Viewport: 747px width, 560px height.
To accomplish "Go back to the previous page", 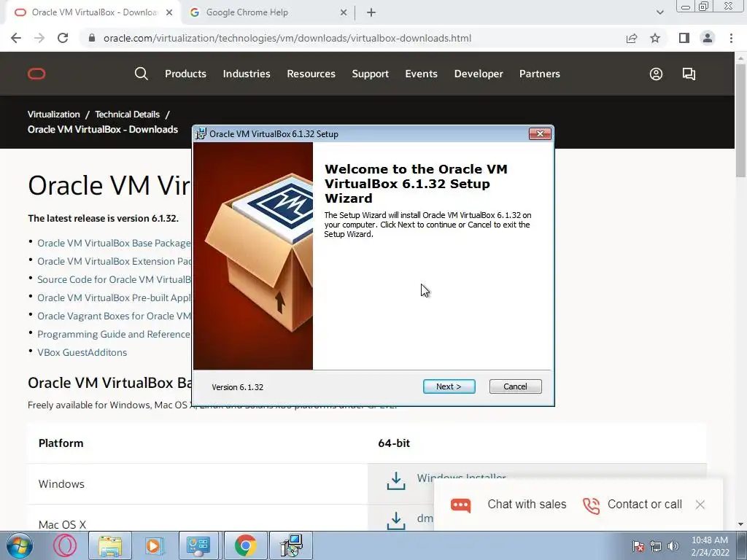I will pyautogui.click(x=16, y=38).
